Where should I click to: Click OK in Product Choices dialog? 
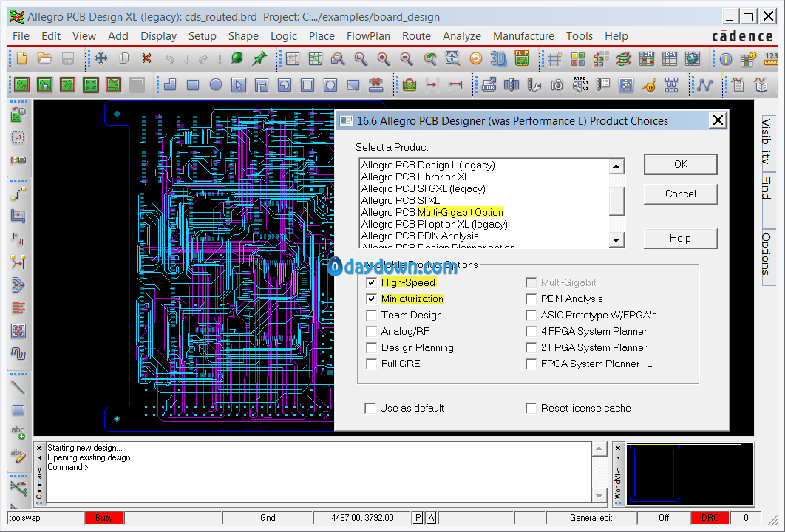pos(680,165)
